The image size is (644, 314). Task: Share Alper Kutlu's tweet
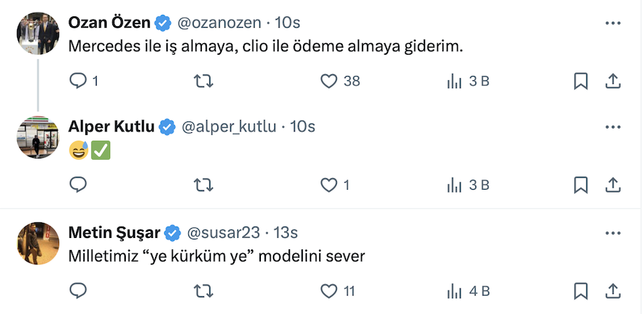click(613, 185)
